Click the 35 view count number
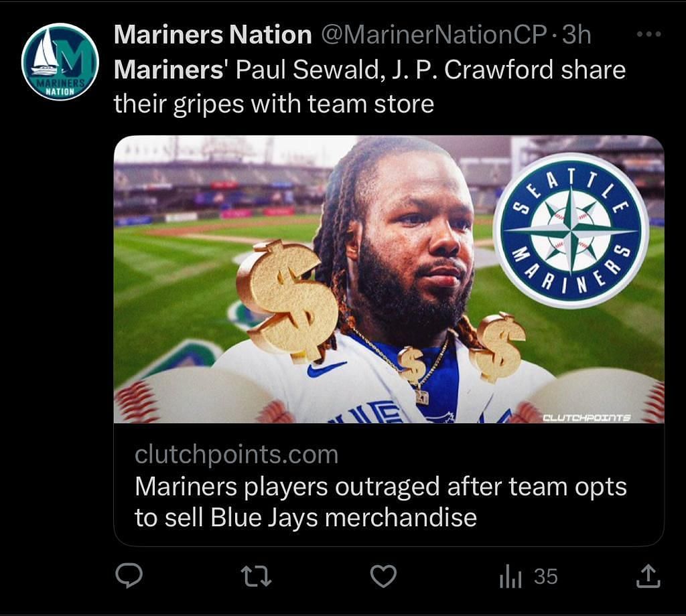Viewport: 686px width, 616px height. tap(545, 576)
